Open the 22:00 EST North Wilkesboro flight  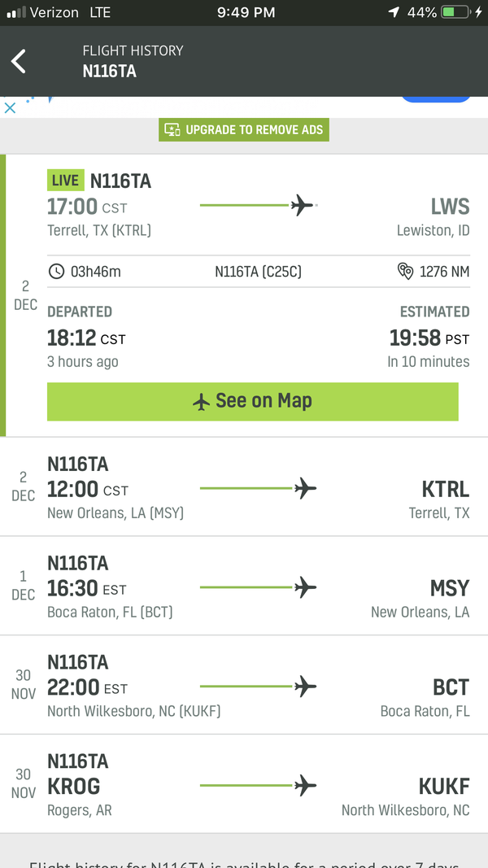244,686
